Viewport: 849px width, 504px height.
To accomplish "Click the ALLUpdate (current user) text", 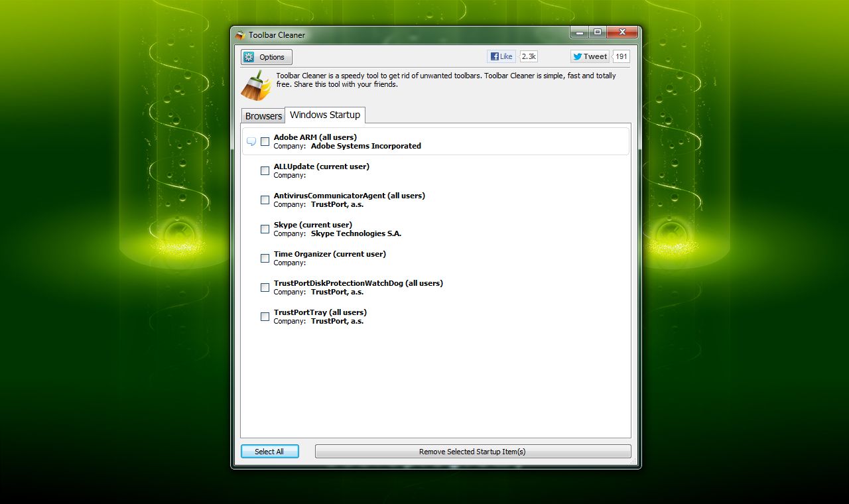I will (x=322, y=166).
